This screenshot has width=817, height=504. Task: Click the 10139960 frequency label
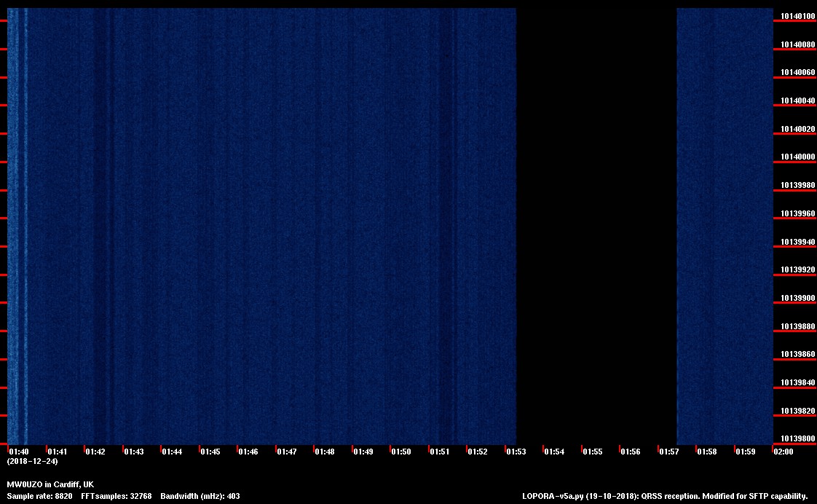[797, 214]
